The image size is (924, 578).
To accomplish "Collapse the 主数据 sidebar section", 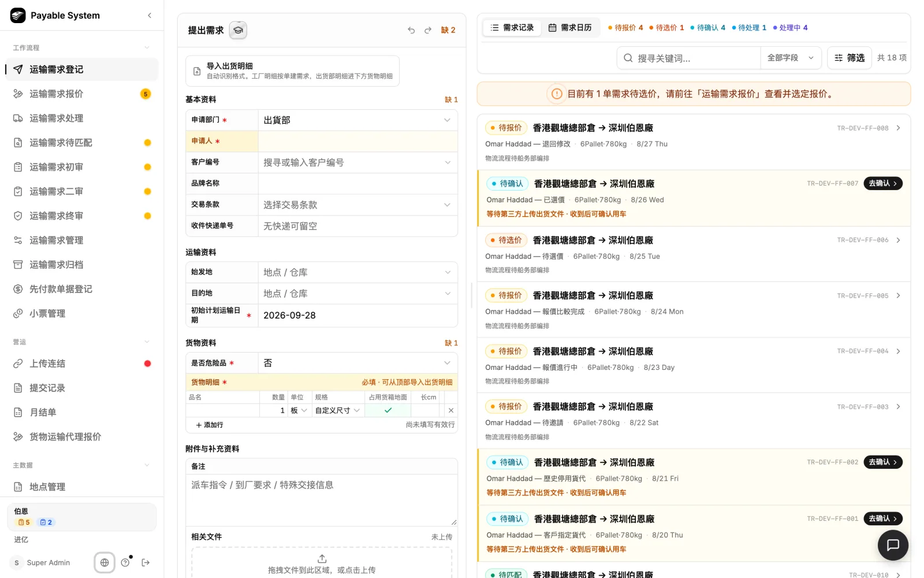I will pos(147,465).
